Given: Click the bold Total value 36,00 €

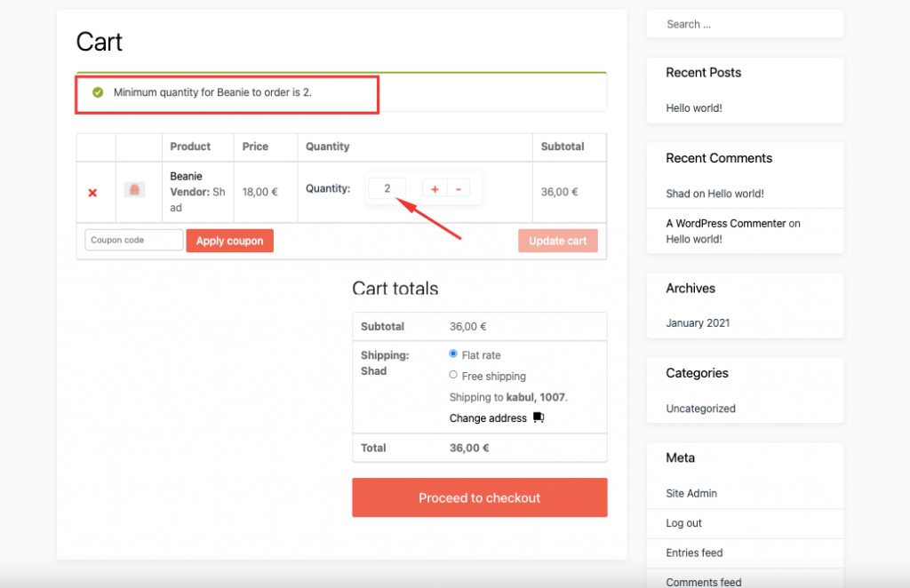Looking at the screenshot, I should coord(469,448).
